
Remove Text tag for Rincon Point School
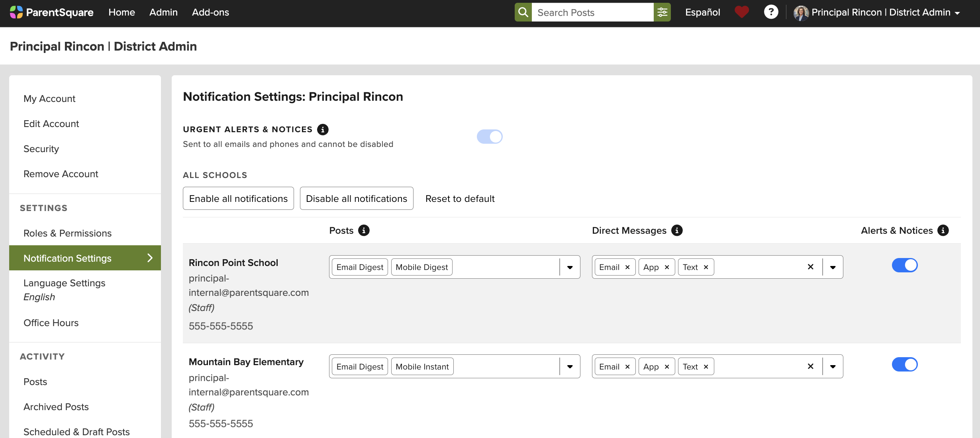[706, 267]
